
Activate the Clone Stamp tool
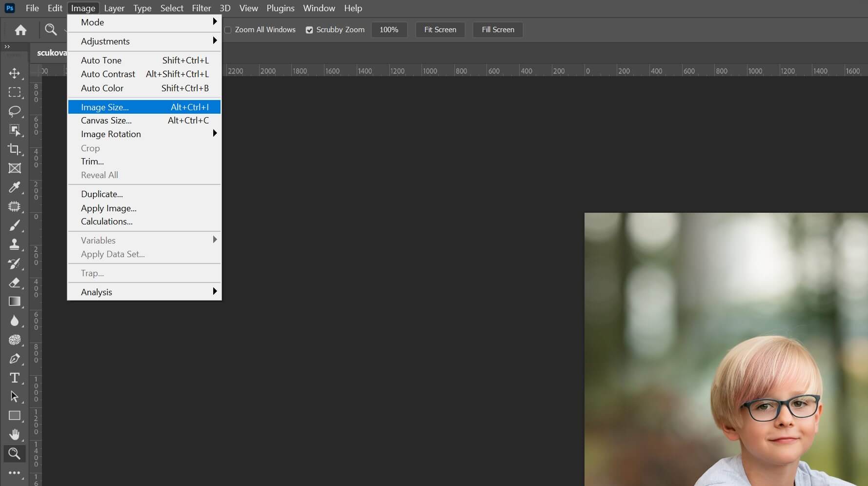point(15,244)
